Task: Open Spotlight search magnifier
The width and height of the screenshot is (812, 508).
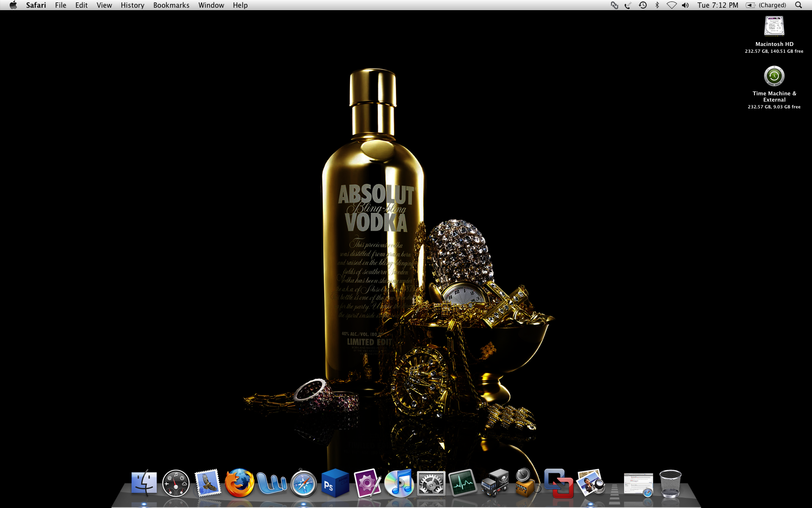Action: [x=798, y=5]
